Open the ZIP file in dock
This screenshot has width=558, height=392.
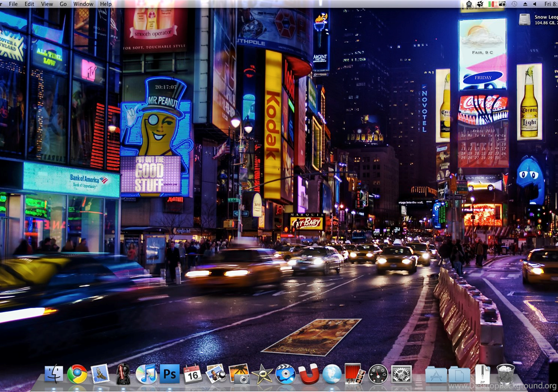483,374
